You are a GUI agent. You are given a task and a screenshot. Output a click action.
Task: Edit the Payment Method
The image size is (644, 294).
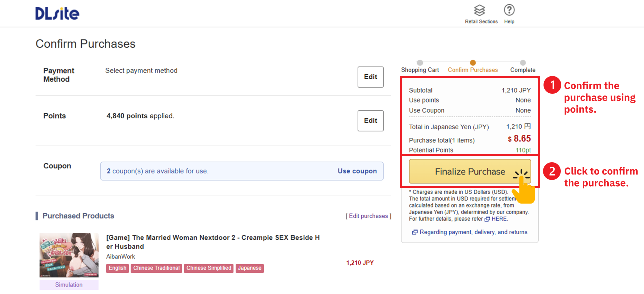tap(370, 77)
